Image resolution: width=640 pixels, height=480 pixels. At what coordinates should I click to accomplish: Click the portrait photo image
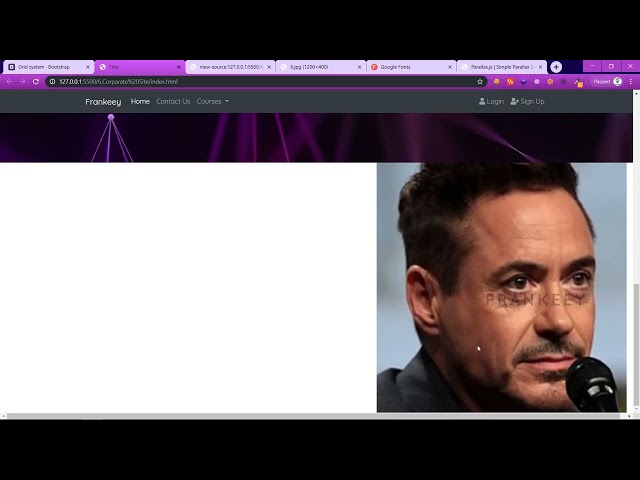(502, 288)
